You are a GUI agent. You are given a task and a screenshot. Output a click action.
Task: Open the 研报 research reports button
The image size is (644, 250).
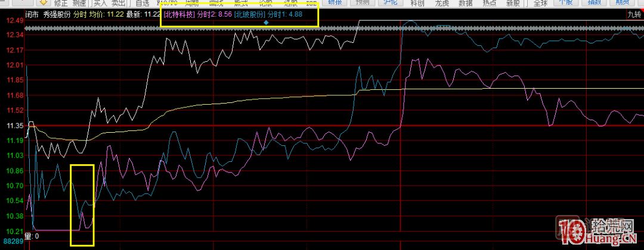point(335,2)
